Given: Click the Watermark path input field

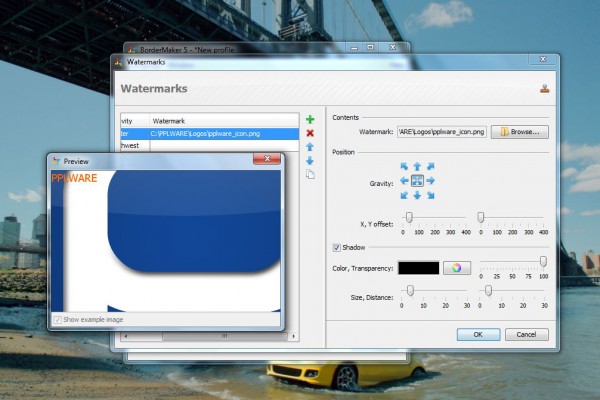Looking at the screenshot, I should point(442,132).
